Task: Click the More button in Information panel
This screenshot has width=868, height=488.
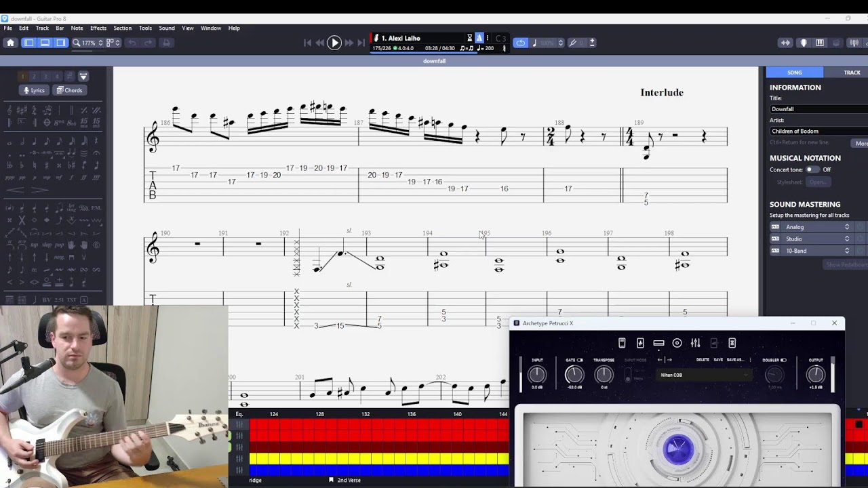Action: 861,144
